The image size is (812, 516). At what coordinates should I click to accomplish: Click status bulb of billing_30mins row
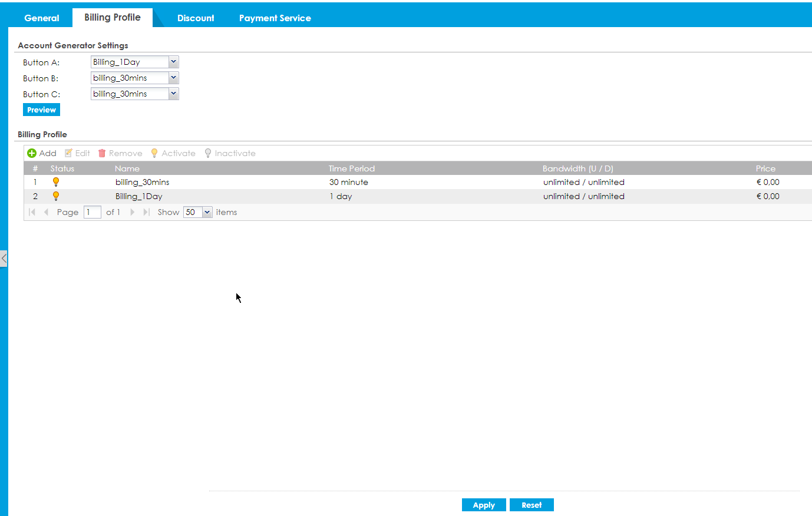tap(56, 182)
